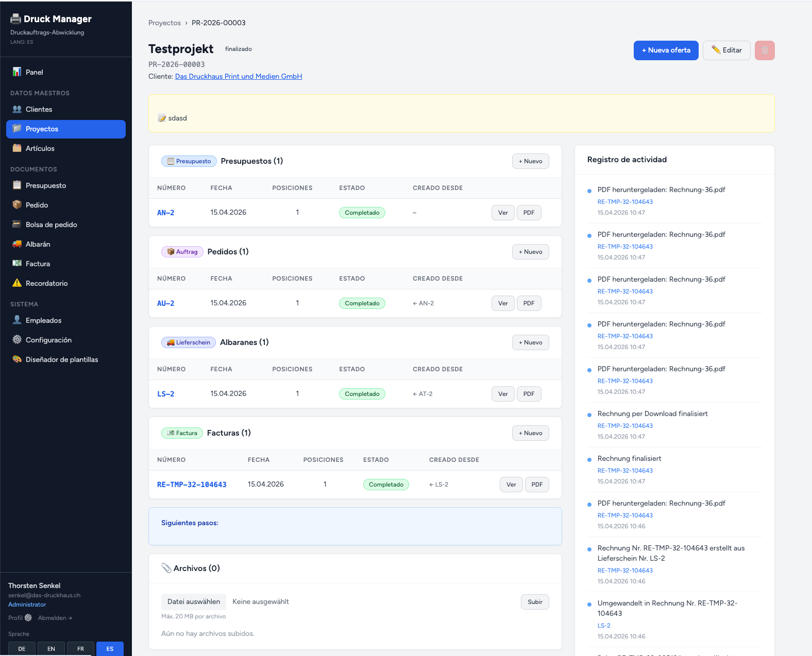Switch language to FR

pyautogui.click(x=80, y=648)
